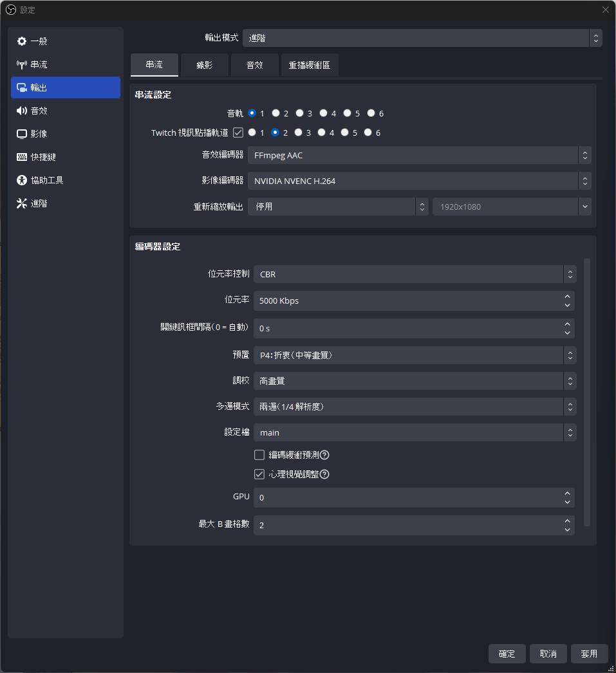This screenshot has width=616, height=673.
Task: Open the 重播緩衝區 tab
Action: (310, 65)
